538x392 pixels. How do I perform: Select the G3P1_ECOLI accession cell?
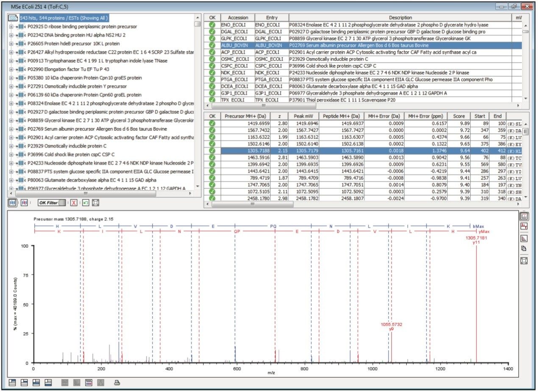click(x=238, y=93)
